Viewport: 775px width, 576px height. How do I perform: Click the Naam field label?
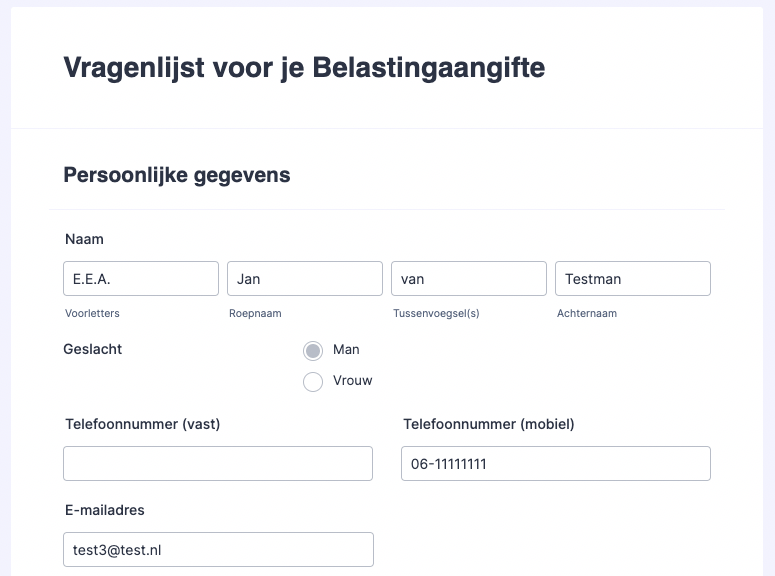coord(84,239)
